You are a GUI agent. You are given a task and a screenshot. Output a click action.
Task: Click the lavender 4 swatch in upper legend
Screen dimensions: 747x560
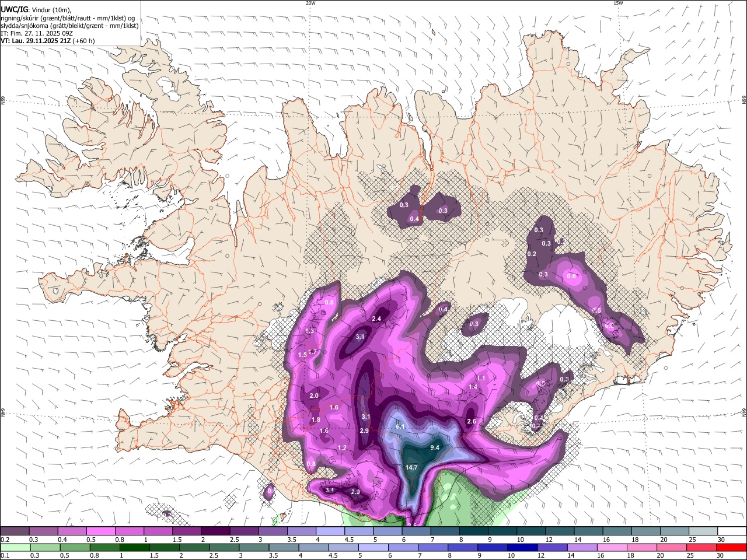pyautogui.click(x=330, y=531)
